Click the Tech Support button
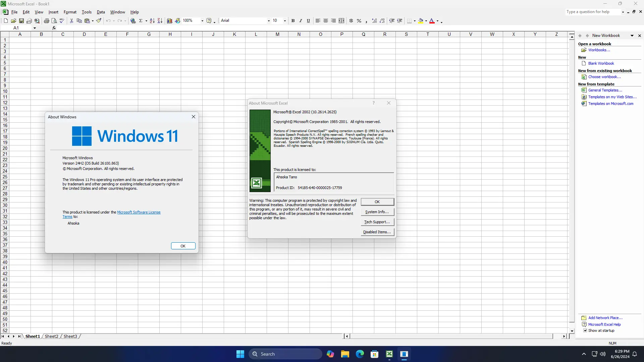644x362 pixels. 377,222
